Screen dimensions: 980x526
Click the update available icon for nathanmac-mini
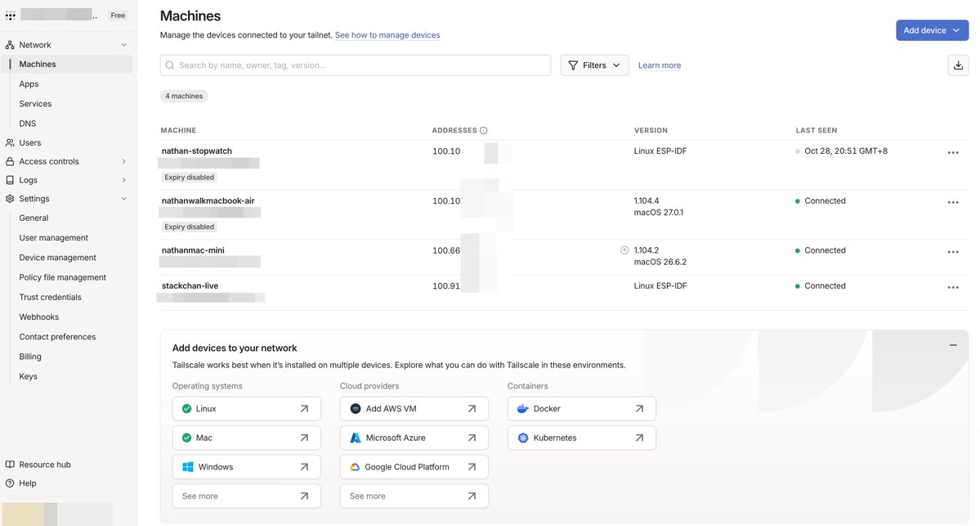[624, 250]
